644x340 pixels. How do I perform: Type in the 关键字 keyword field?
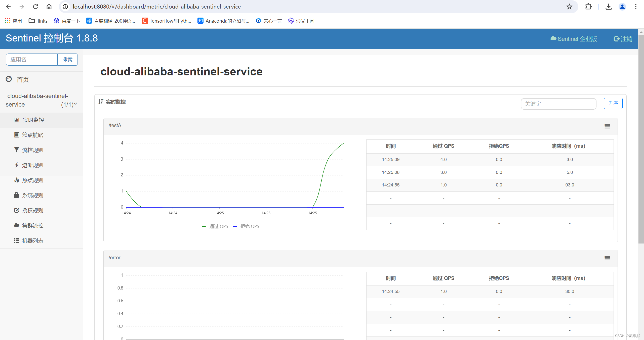click(x=558, y=104)
